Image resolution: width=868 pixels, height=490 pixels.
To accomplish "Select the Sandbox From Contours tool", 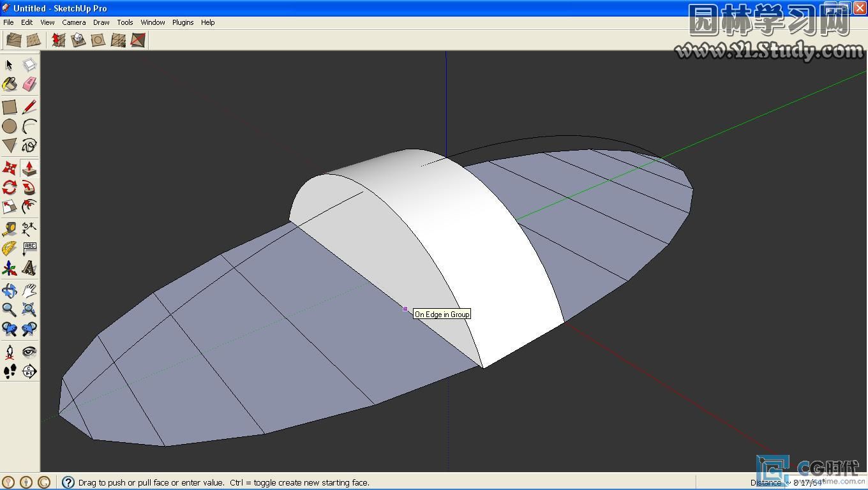I will tap(13, 40).
